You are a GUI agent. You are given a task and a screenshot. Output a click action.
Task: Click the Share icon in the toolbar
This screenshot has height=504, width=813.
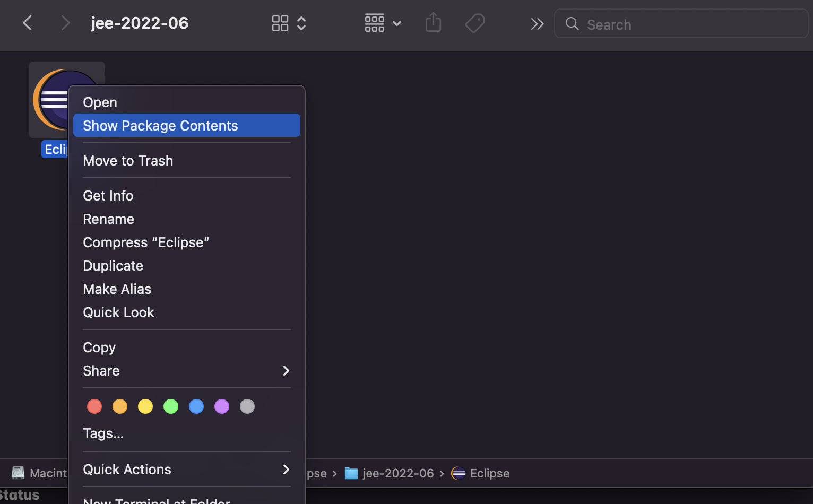(x=433, y=23)
